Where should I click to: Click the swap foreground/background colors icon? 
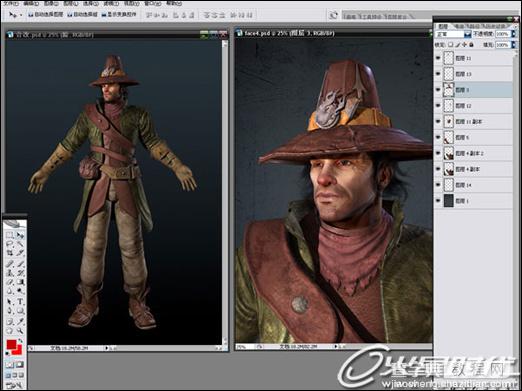21,341
